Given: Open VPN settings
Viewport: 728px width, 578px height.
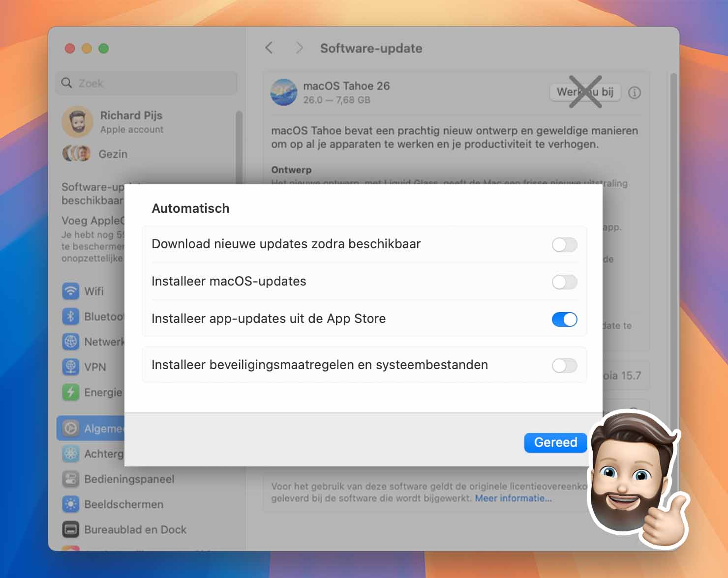Looking at the screenshot, I should click(x=94, y=367).
